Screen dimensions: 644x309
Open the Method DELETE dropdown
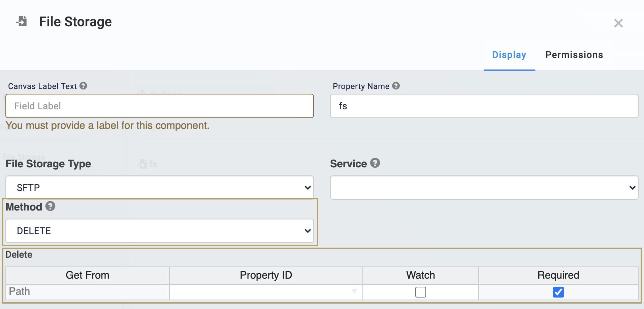point(160,231)
